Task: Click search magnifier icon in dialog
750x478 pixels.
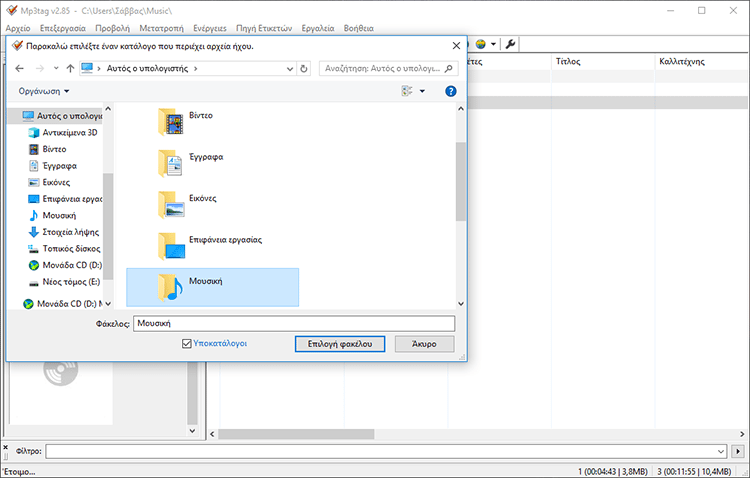Action: pos(448,68)
